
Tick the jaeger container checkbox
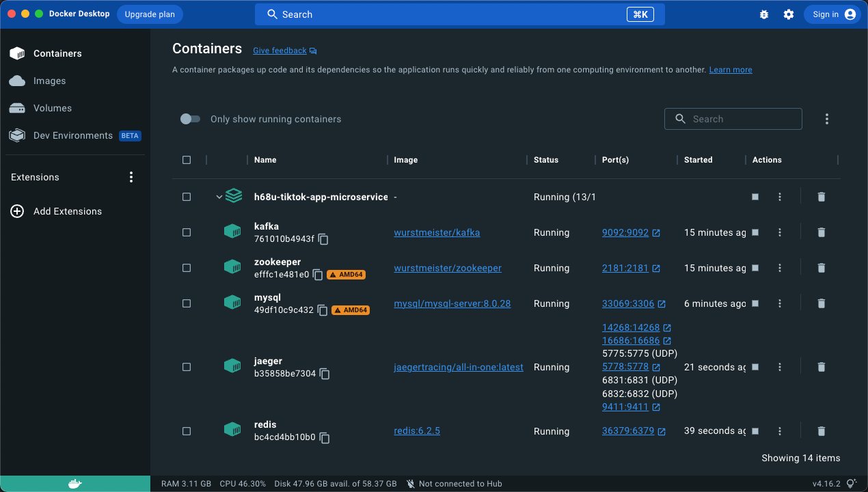click(187, 367)
